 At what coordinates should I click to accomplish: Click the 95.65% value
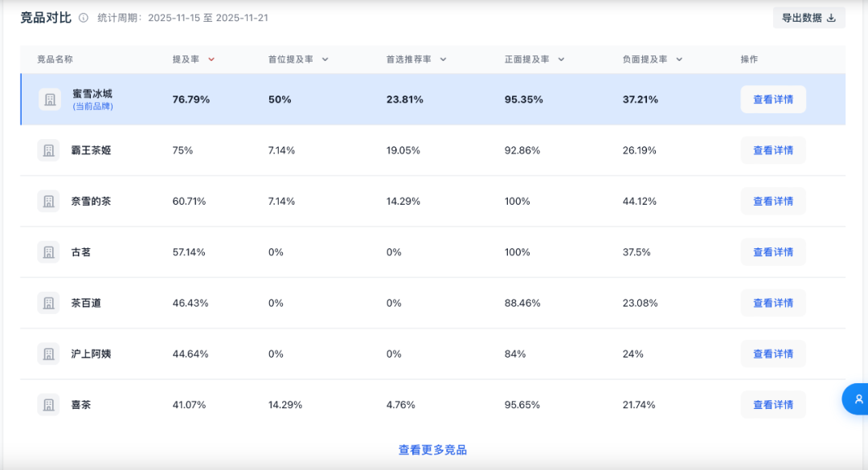(x=522, y=405)
